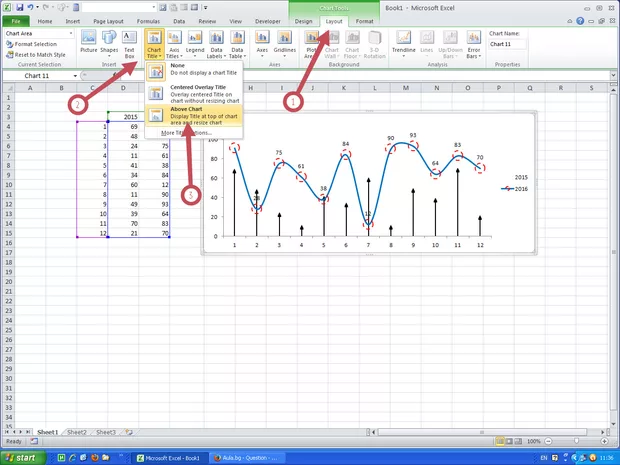Viewport: 620px width, 465px height.
Task: Switch to the Insert tab
Action: (x=73, y=21)
